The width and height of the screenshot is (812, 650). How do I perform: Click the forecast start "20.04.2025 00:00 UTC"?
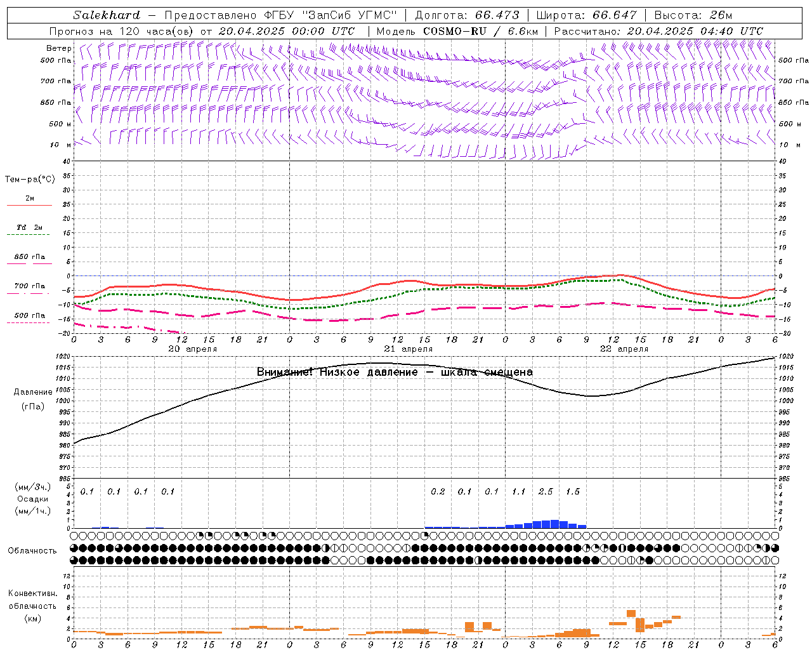point(287,31)
